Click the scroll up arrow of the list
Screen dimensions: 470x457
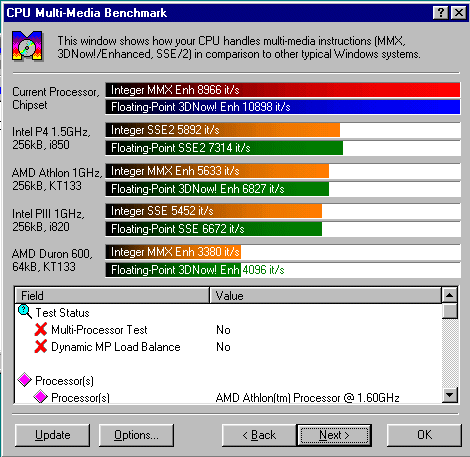click(x=450, y=295)
